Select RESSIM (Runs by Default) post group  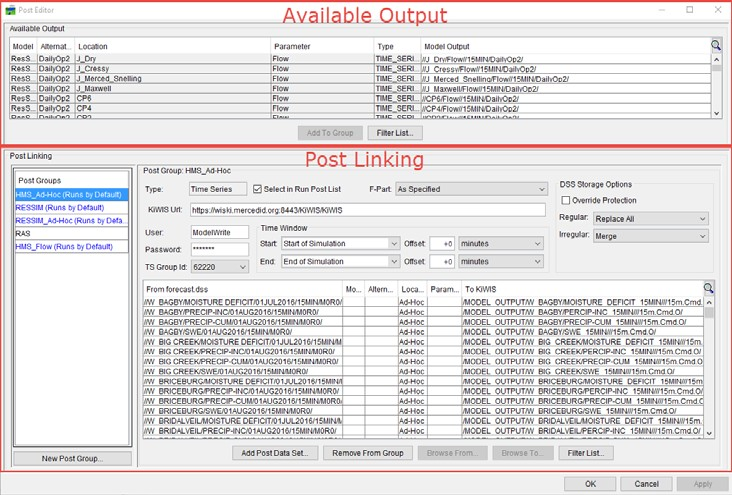pyautogui.click(x=71, y=207)
